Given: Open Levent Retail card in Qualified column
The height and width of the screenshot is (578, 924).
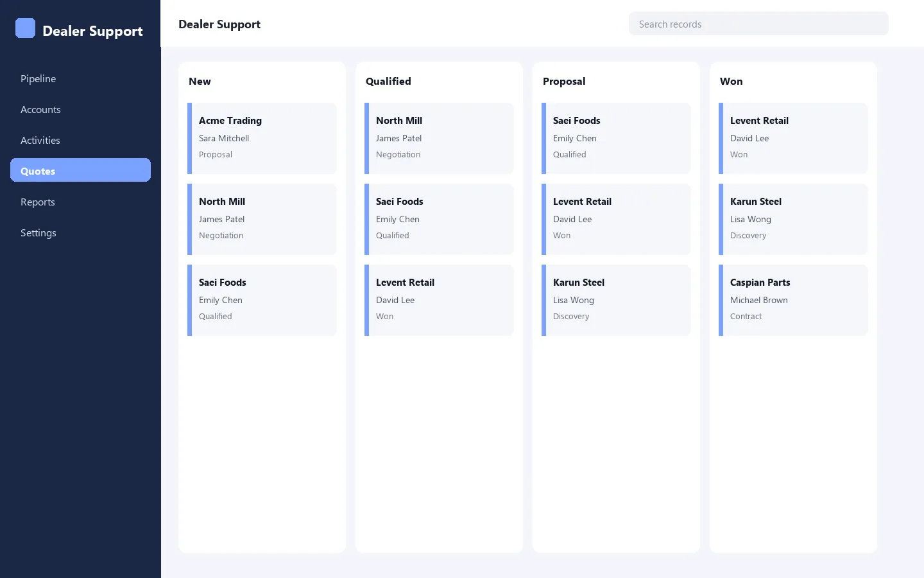Looking at the screenshot, I should (x=439, y=300).
